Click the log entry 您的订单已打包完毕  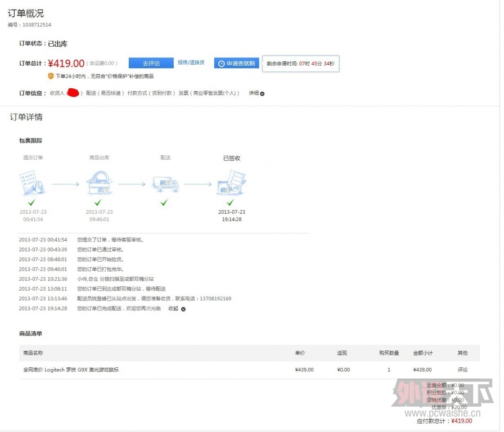click(x=100, y=269)
